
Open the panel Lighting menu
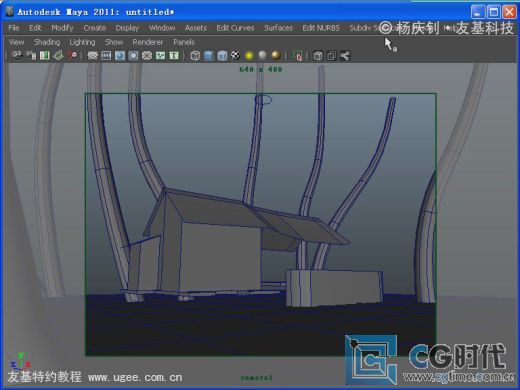[82, 42]
